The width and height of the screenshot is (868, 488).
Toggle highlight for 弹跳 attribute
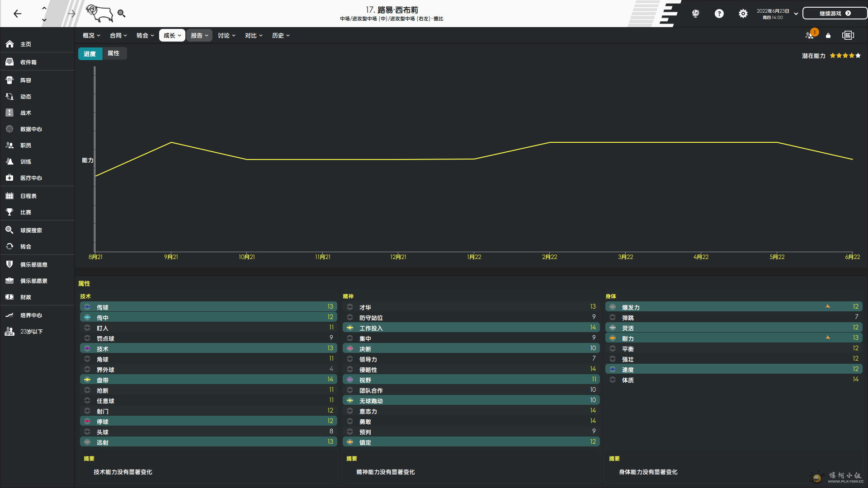click(x=613, y=318)
